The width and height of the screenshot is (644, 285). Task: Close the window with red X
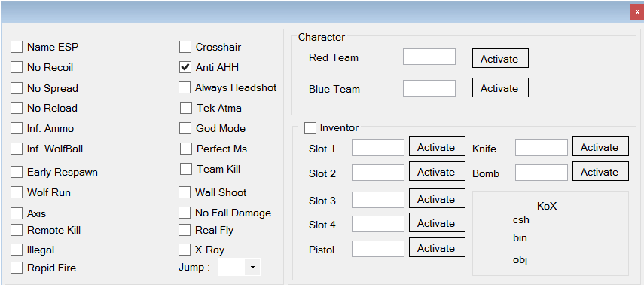click(x=637, y=12)
